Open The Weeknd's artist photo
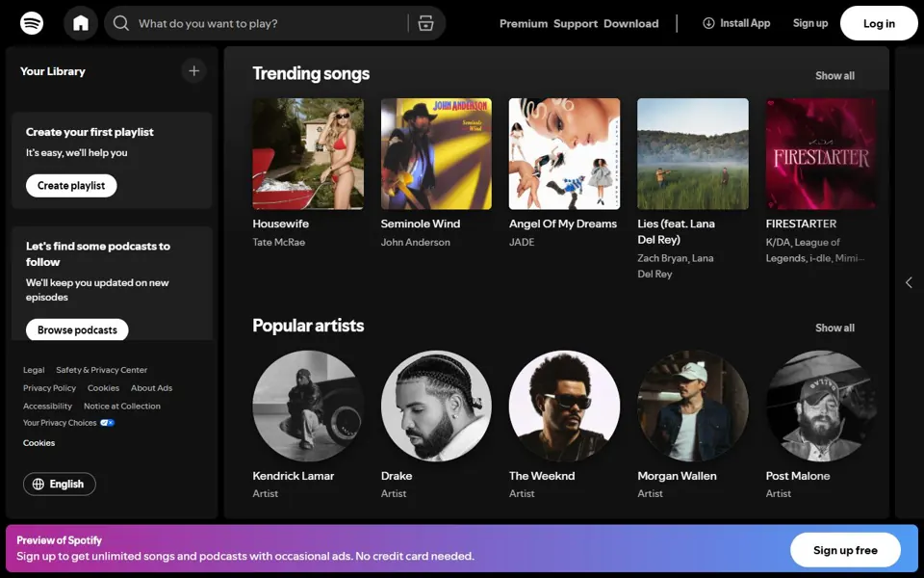The width and height of the screenshot is (924, 578). click(565, 406)
